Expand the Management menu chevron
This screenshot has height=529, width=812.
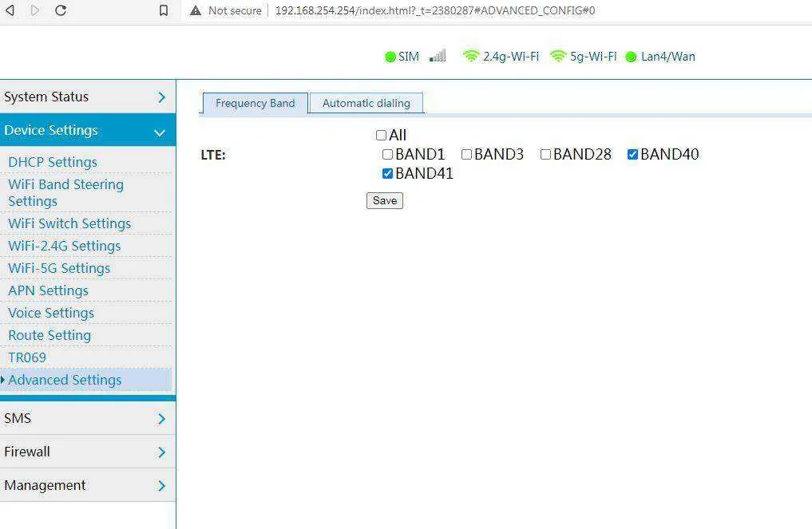point(161,486)
